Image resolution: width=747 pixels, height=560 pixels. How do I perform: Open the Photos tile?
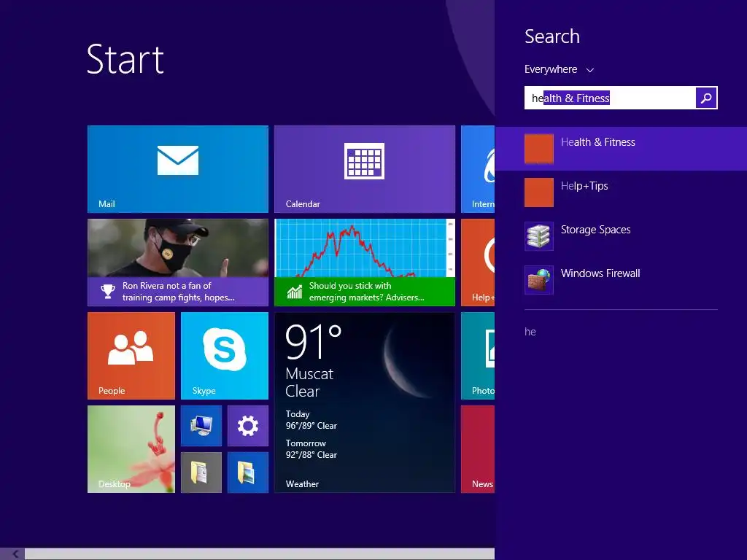tap(478, 356)
